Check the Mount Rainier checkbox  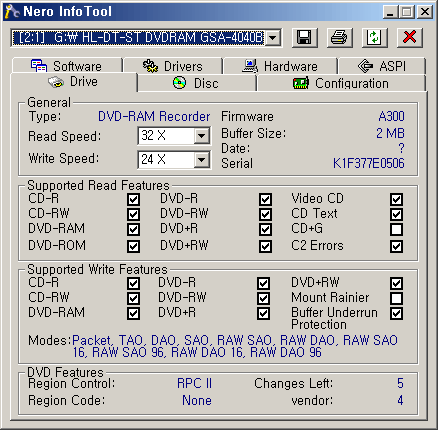pos(397,298)
